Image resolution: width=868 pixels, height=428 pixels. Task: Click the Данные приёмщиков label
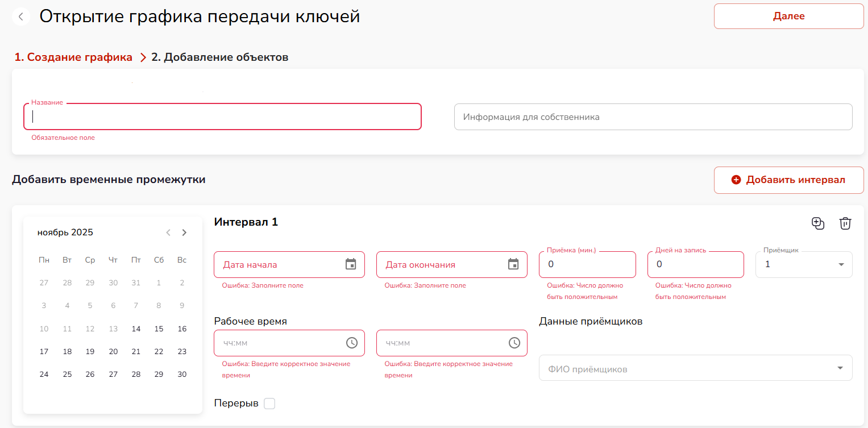click(591, 321)
